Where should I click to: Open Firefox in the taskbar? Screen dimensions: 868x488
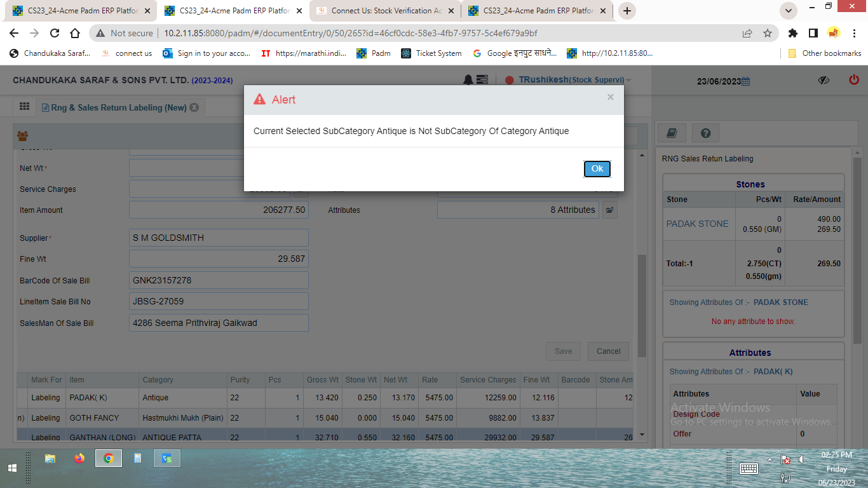[x=79, y=458]
